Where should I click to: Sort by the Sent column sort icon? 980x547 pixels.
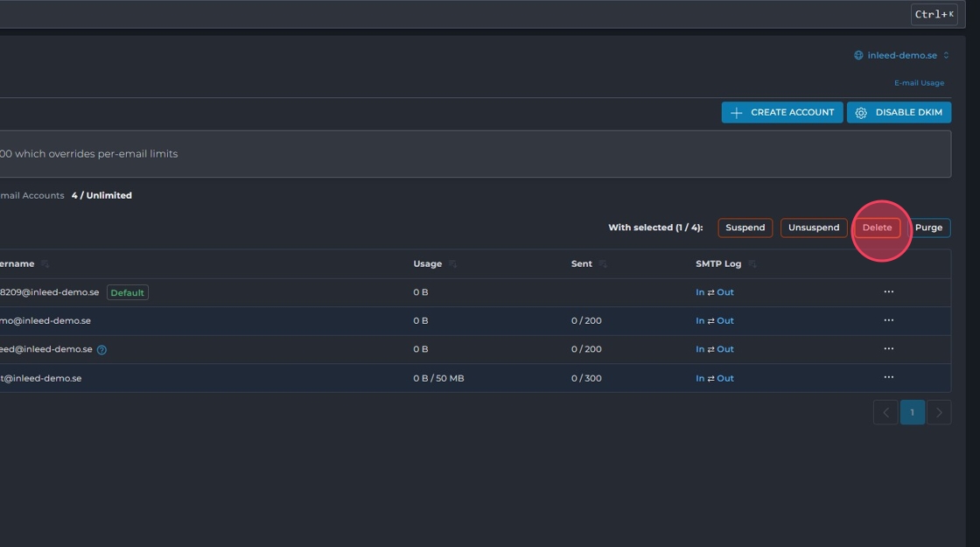point(603,264)
